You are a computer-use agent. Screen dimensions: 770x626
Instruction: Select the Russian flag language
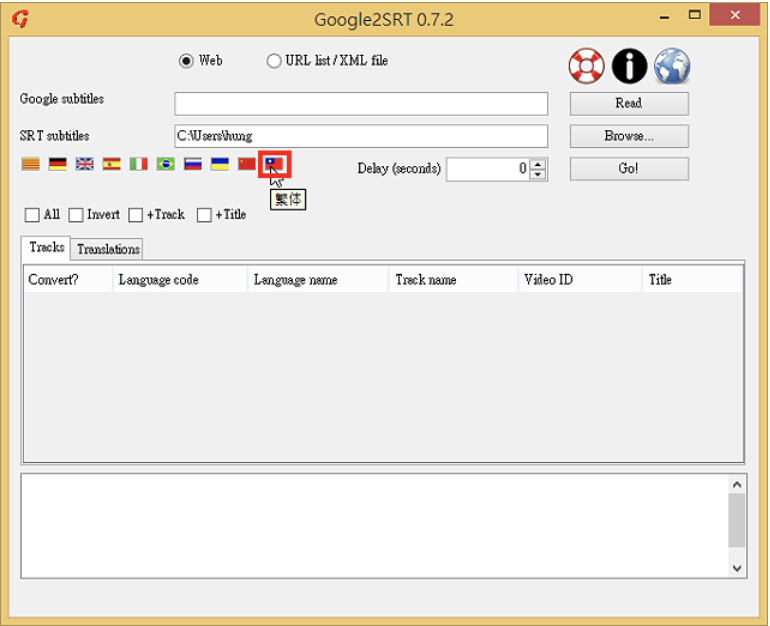[x=192, y=164]
